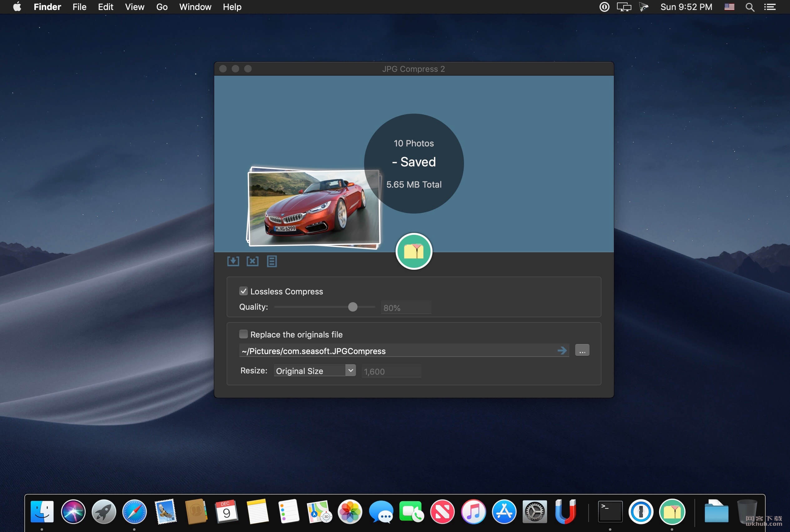
Task: Click the 1,600 resize value field
Action: click(391, 371)
